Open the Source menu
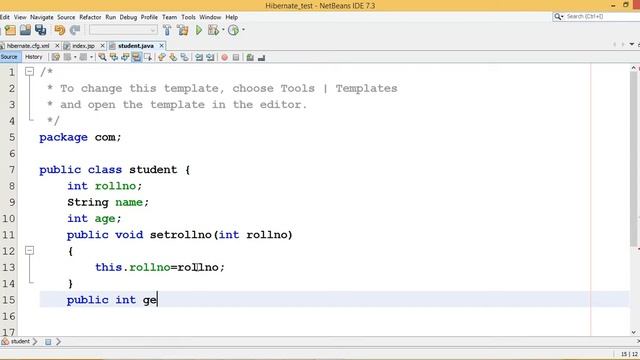 click(x=66, y=17)
